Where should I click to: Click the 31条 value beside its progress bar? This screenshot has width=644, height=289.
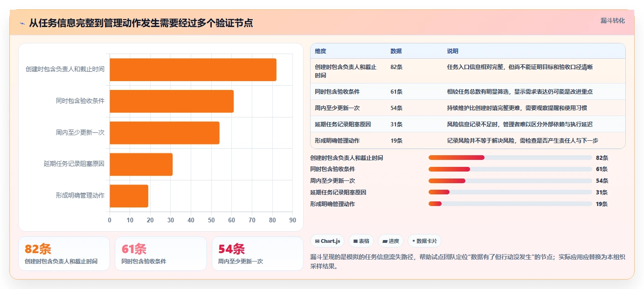(x=602, y=192)
